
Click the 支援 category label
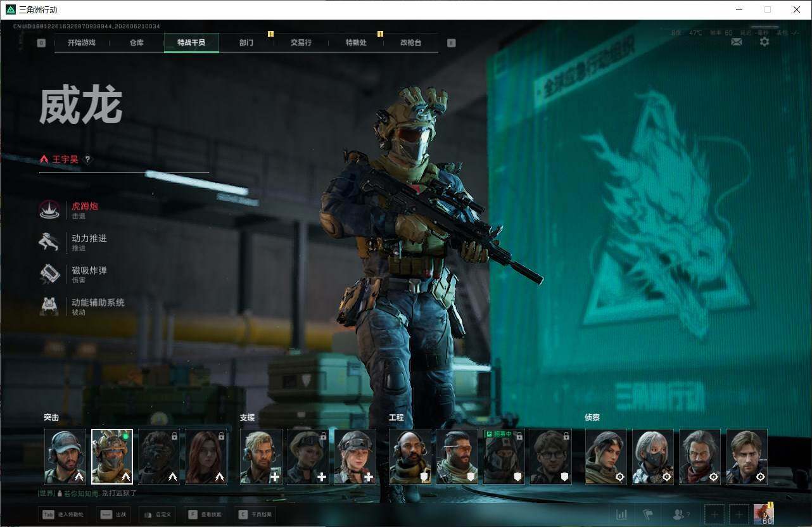247,417
